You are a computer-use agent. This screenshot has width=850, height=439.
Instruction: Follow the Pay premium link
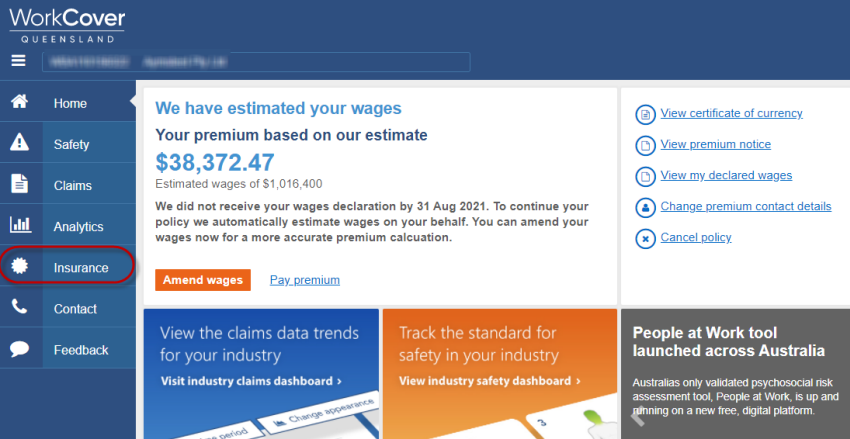305,280
